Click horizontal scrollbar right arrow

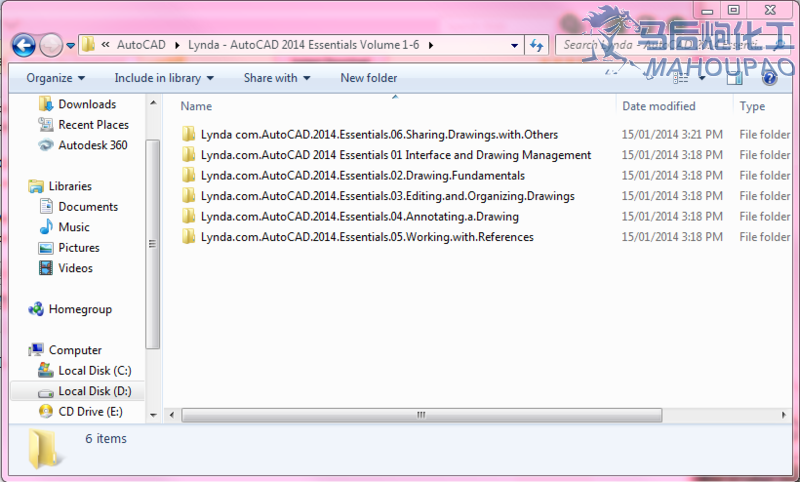coord(783,415)
